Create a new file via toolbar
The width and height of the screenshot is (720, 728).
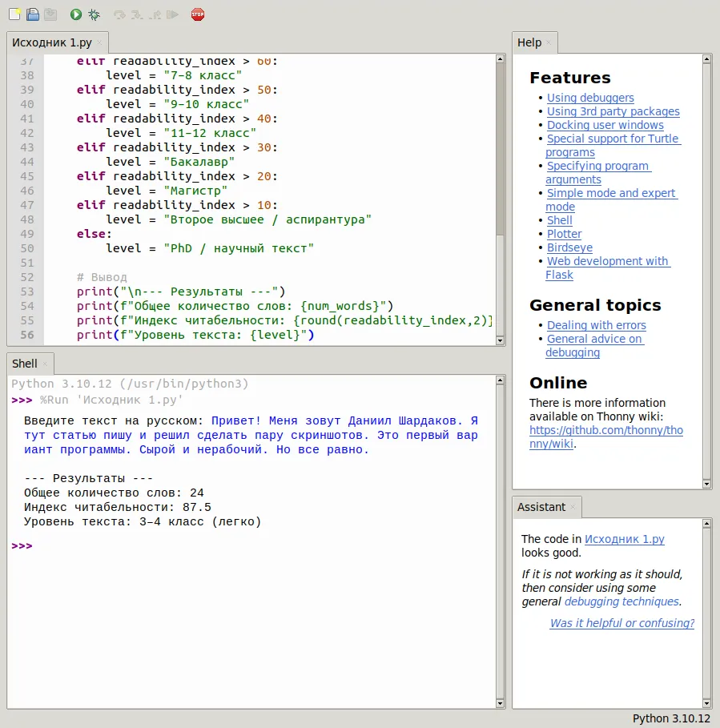14,14
